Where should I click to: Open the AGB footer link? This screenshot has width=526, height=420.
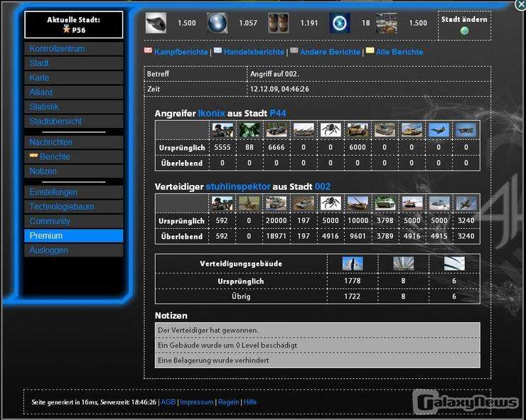168,402
